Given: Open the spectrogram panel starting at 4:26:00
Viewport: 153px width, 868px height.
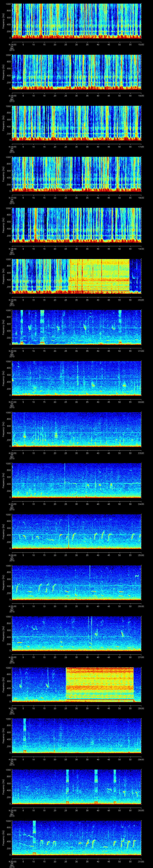Looking at the screenshot, I should [x=77, y=633].
